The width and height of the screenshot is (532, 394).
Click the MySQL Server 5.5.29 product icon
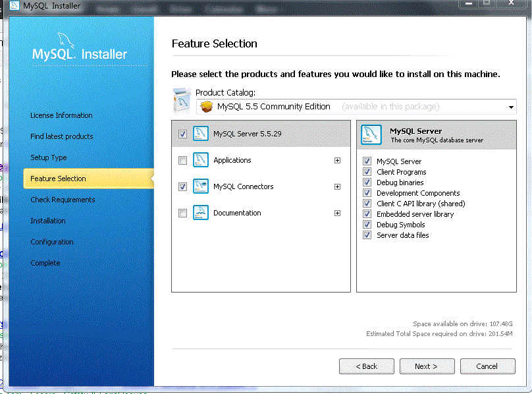200,134
